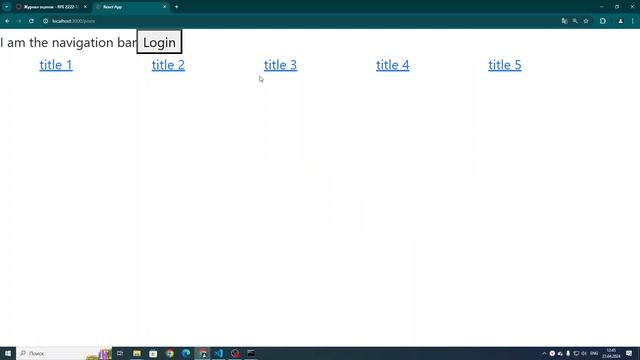Click the taskbar search box
Screen dimensions: 640x360
tap(64, 353)
